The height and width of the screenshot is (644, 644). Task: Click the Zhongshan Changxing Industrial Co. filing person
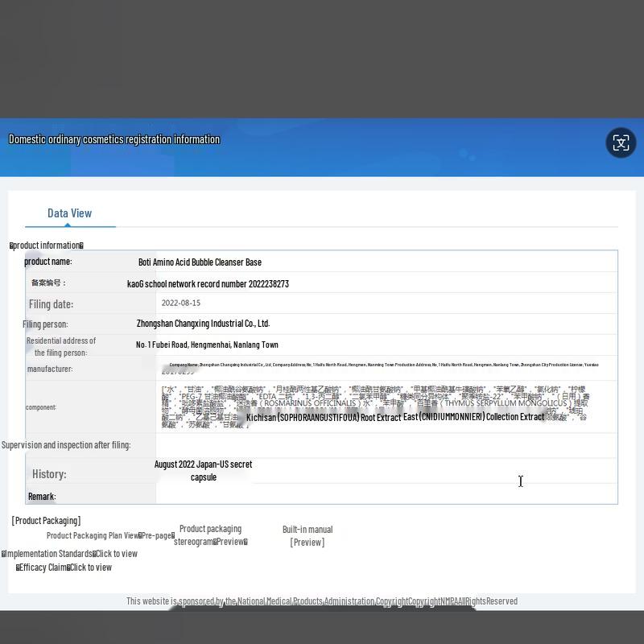pyautogui.click(x=203, y=324)
